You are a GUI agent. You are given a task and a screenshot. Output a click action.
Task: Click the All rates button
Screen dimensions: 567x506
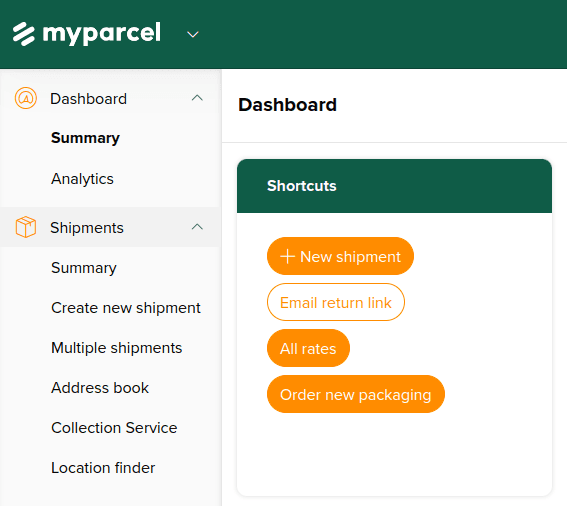308,348
